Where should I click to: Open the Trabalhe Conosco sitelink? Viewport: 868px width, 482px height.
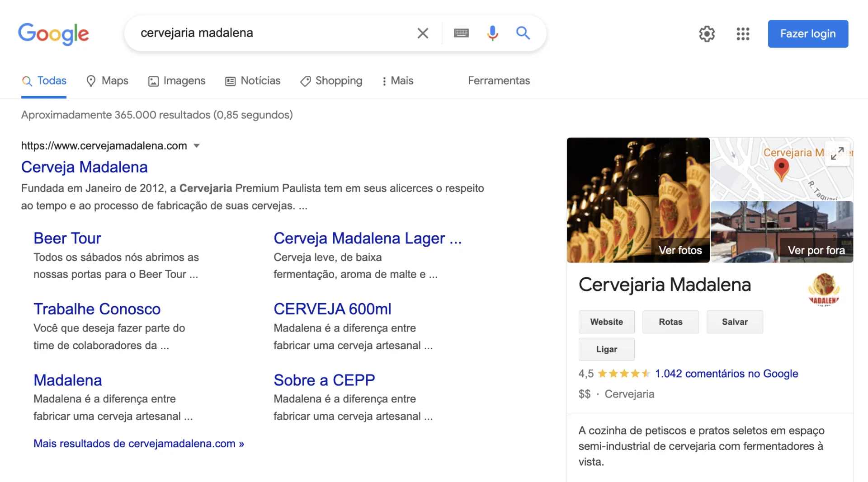(97, 309)
